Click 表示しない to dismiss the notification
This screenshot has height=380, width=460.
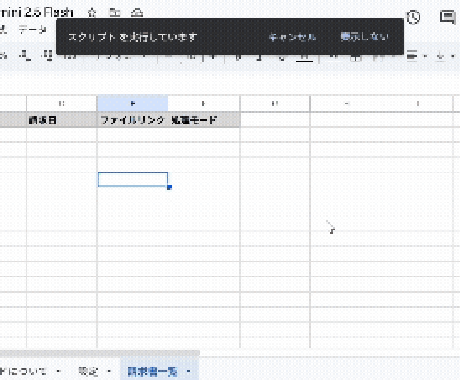(365, 36)
